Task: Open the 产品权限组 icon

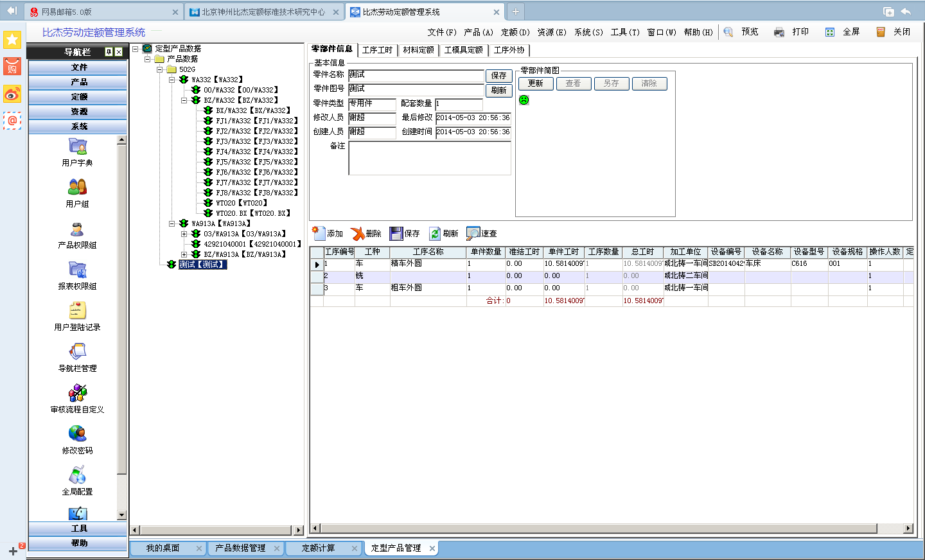Action: tap(78, 229)
